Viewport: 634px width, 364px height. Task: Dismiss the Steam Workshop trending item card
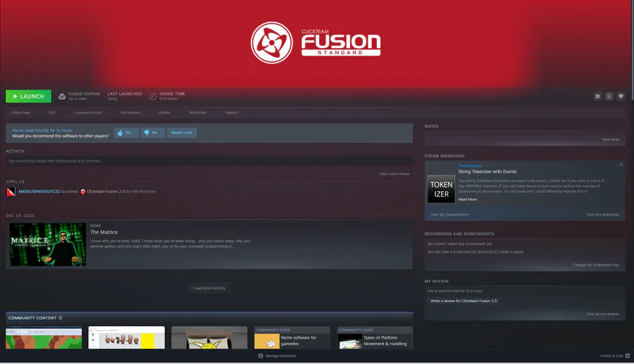pos(621,165)
